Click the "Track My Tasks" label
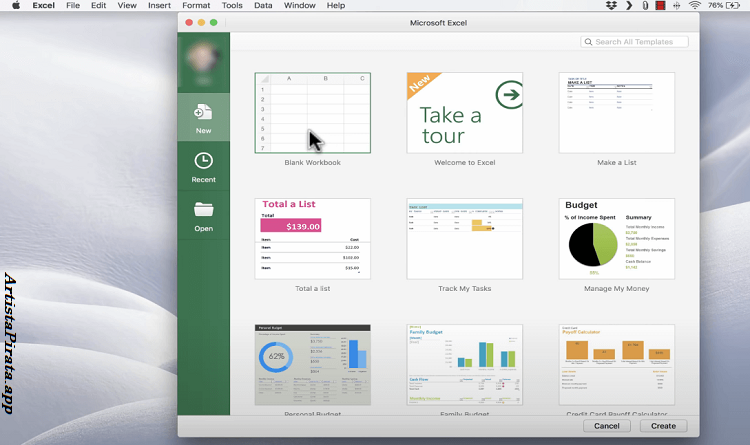Screen dimensions: 750x445 coord(464,289)
